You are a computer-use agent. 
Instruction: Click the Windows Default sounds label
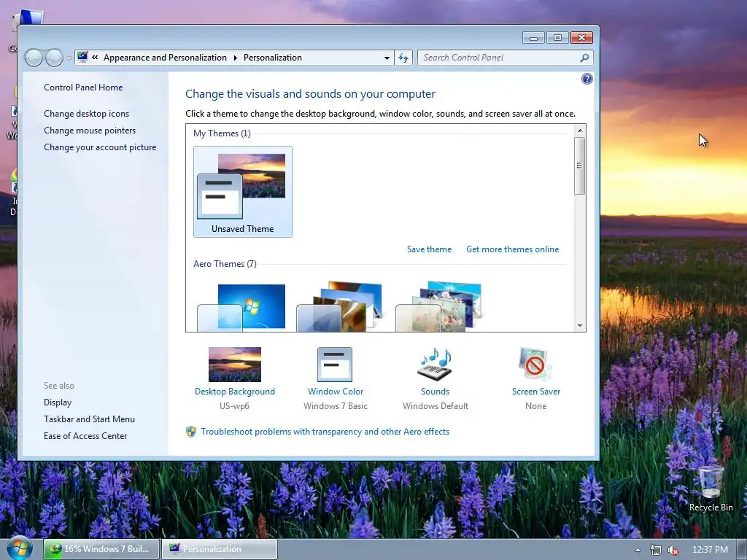coord(436,406)
